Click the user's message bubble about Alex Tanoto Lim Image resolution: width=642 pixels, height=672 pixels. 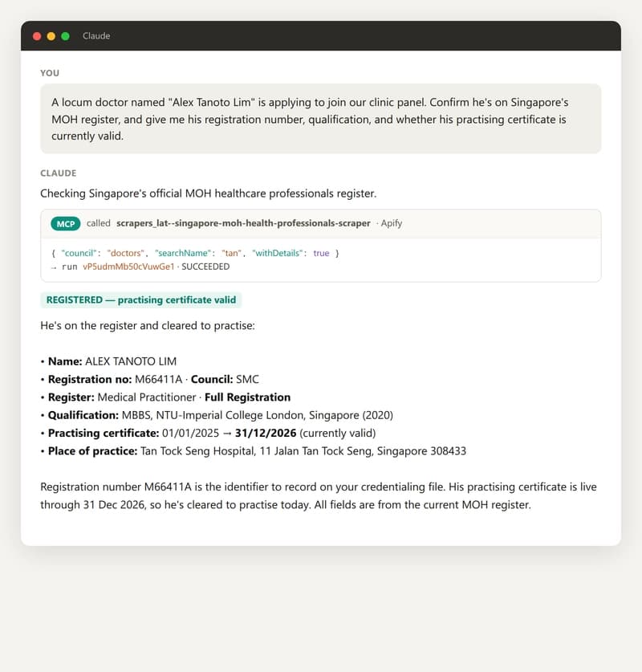coord(321,119)
